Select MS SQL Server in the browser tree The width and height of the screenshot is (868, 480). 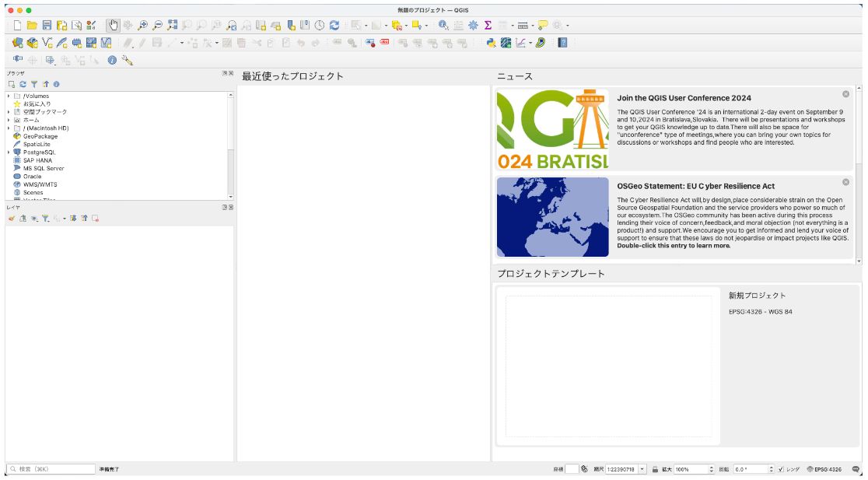pos(44,168)
